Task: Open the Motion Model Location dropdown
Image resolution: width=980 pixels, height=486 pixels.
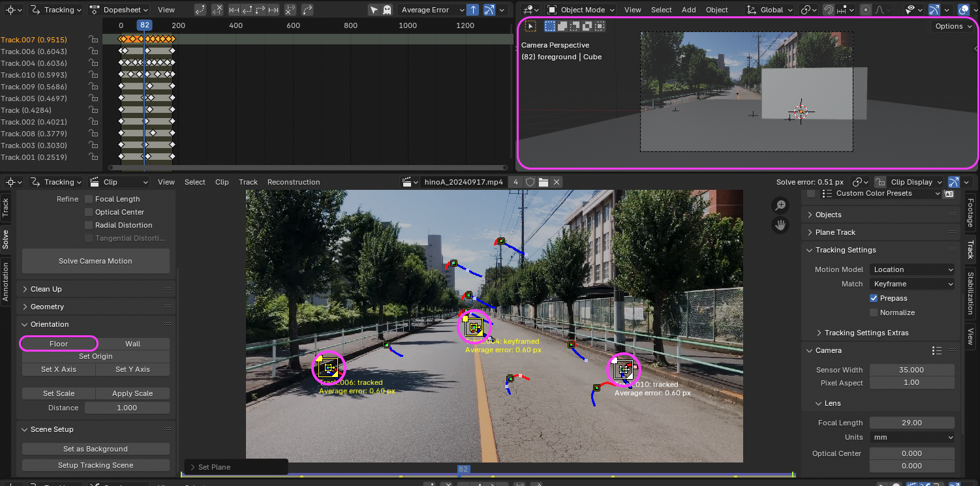Action: point(912,269)
